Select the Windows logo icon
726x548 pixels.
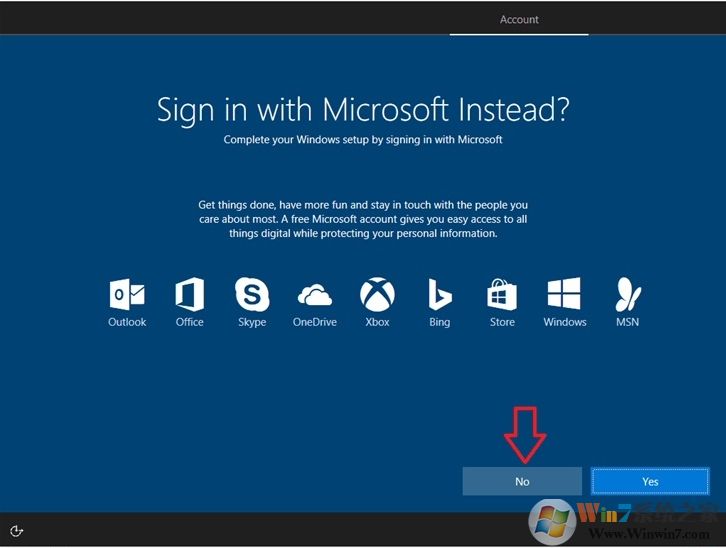(x=564, y=293)
